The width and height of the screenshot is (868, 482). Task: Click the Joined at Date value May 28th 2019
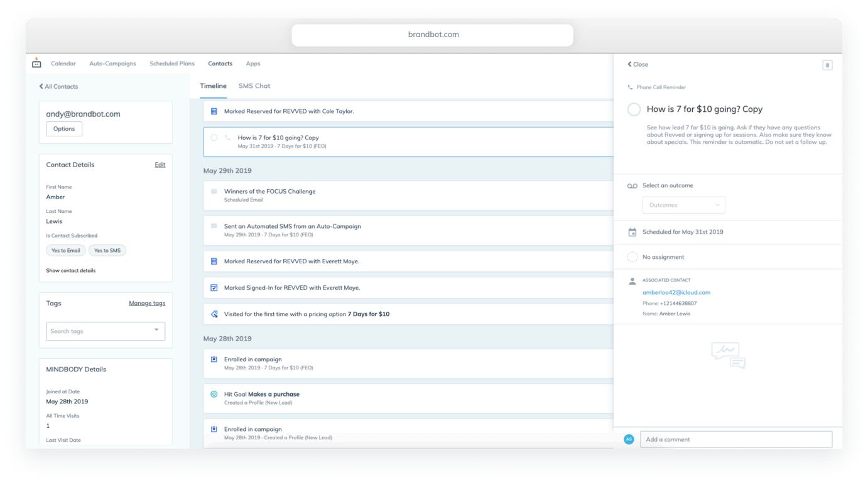67,402
